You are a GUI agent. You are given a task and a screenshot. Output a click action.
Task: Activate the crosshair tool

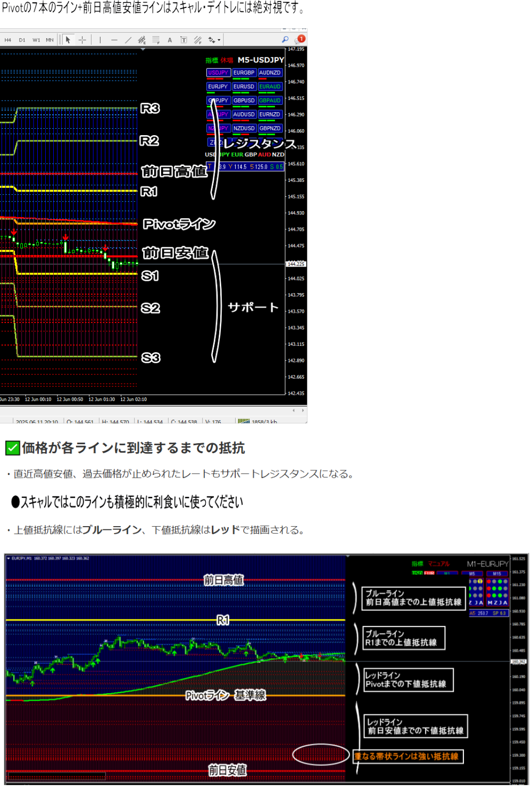pos(82,40)
